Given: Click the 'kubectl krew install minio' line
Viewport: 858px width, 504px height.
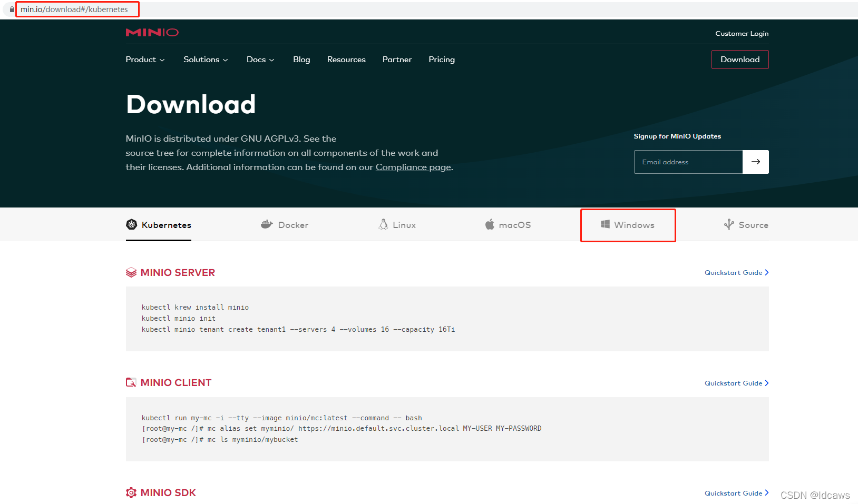Looking at the screenshot, I should pos(195,307).
